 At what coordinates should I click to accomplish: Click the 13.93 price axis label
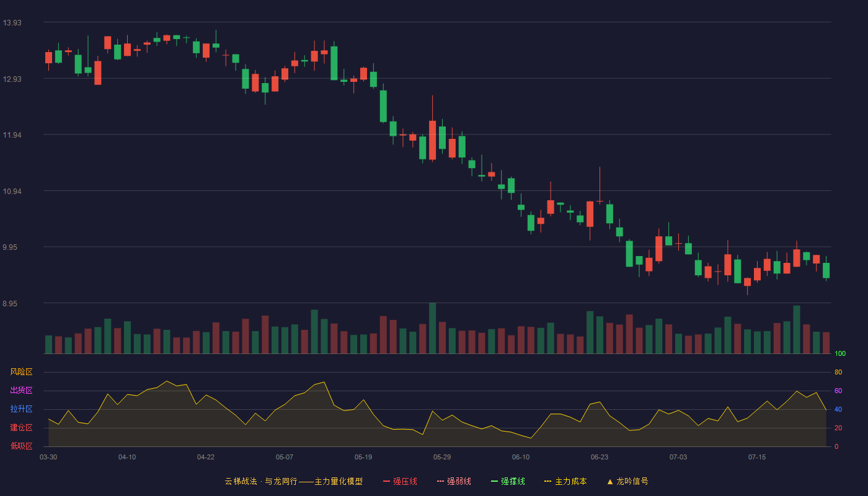tap(12, 23)
